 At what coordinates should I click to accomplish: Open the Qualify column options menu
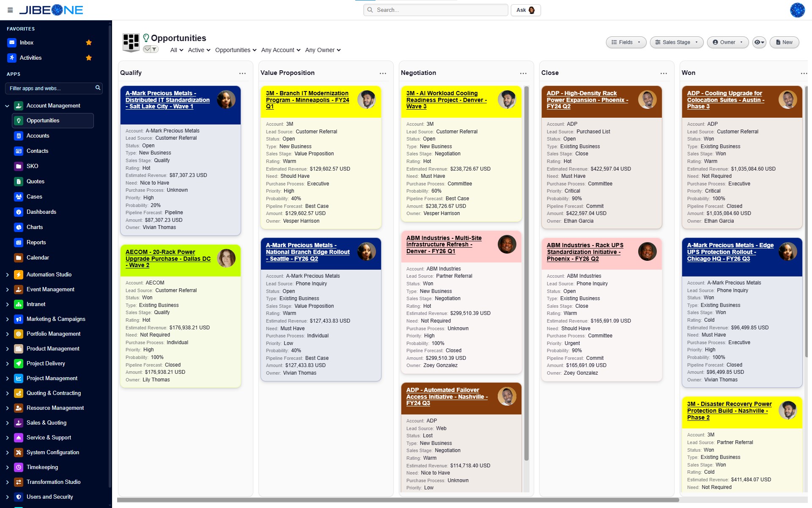click(242, 73)
